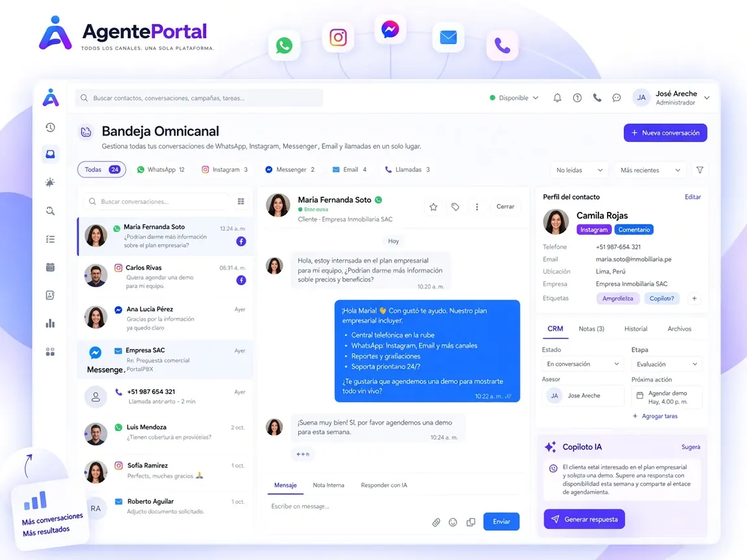Open the +51 987 654 321 call entry
This screenshot has height=560, width=747.
point(165,396)
